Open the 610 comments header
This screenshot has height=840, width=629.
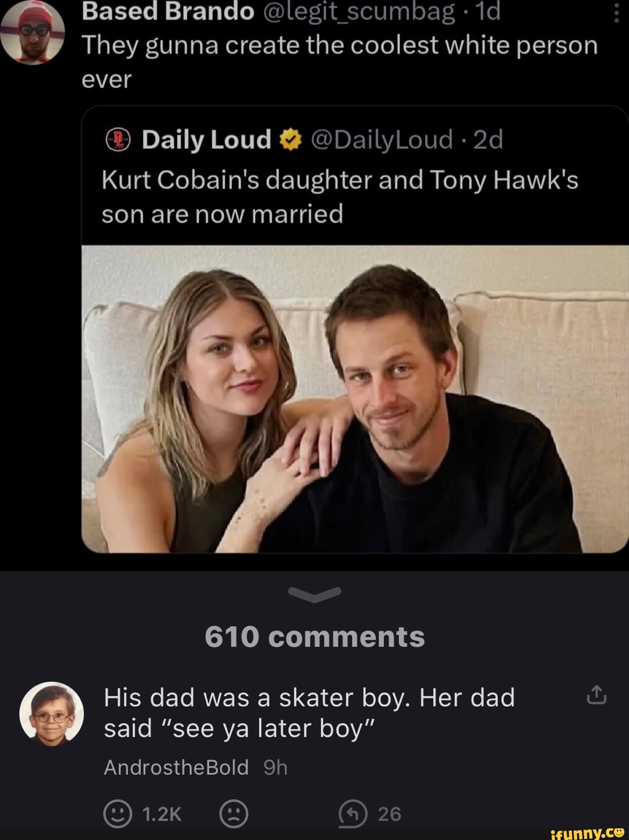314,636
